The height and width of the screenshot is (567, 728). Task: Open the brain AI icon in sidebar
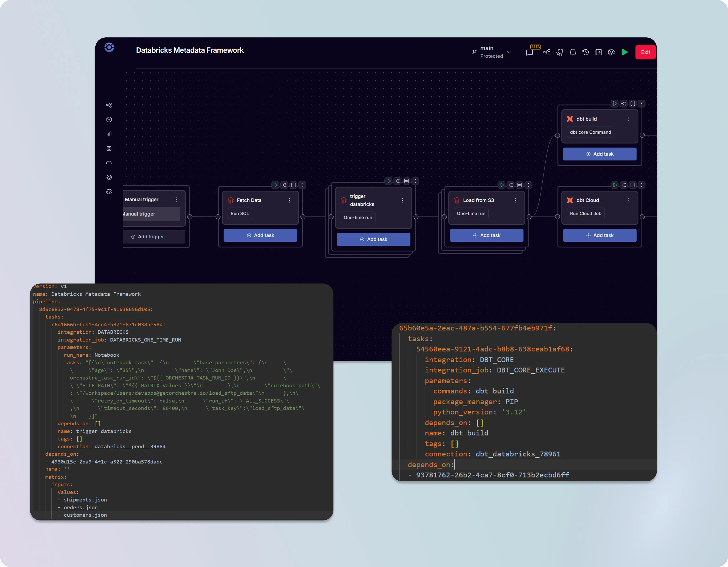click(x=109, y=192)
